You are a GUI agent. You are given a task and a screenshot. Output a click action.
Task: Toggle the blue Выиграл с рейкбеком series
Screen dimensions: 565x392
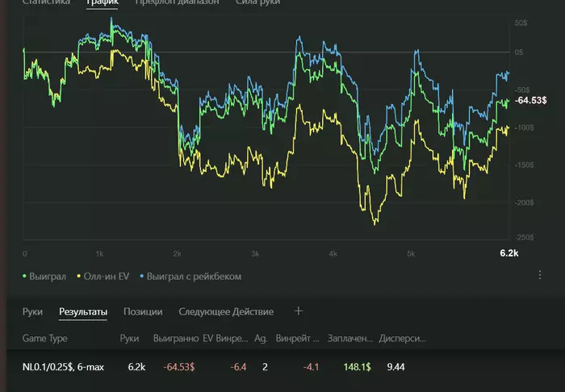[191, 276]
